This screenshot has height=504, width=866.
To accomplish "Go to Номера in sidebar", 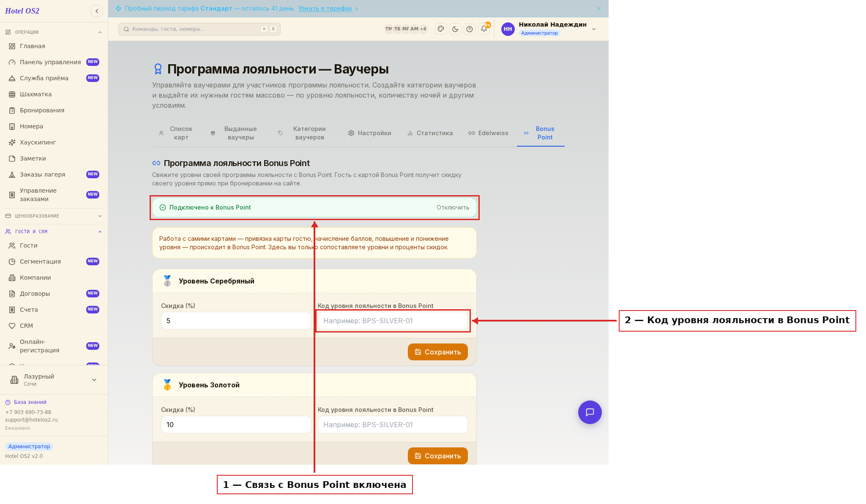I will (x=54, y=126).
